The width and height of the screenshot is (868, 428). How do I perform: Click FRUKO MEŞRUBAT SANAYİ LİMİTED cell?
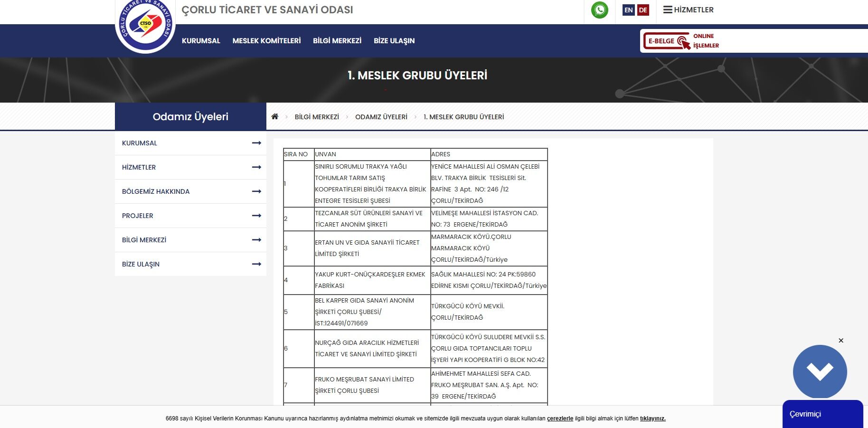point(372,385)
